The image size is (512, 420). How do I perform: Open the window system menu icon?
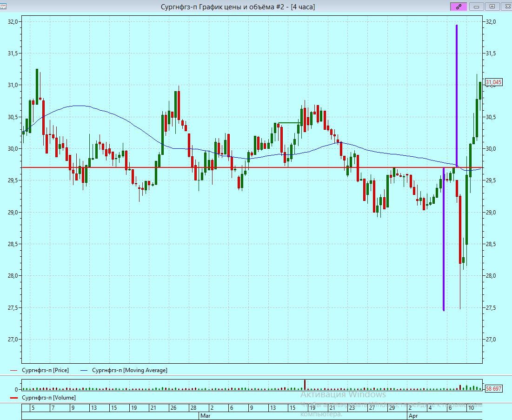point(3,6)
